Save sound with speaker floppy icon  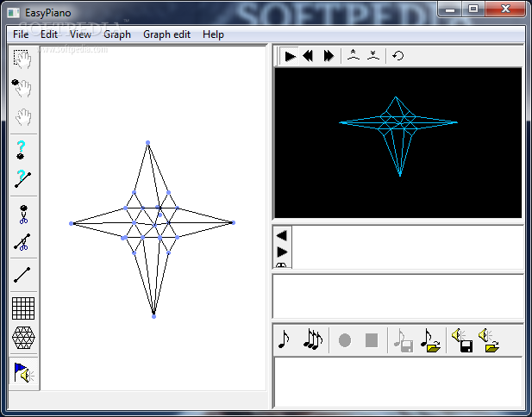(x=462, y=340)
